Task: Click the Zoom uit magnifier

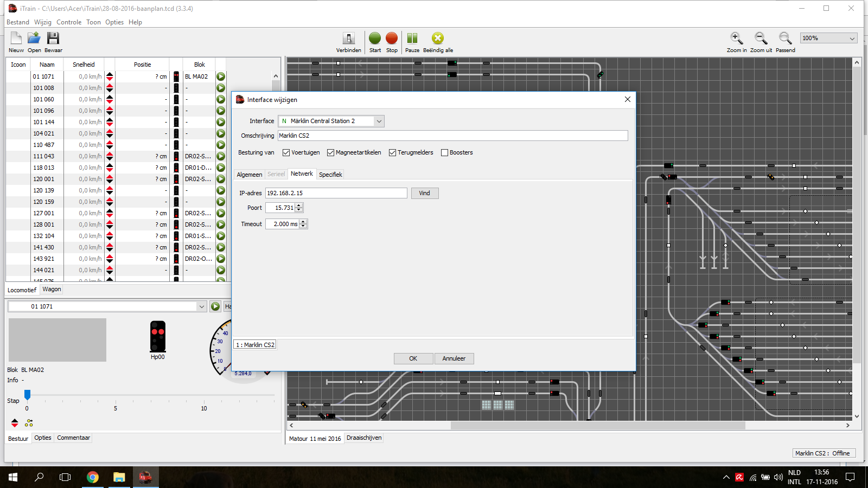Action: tap(761, 38)
